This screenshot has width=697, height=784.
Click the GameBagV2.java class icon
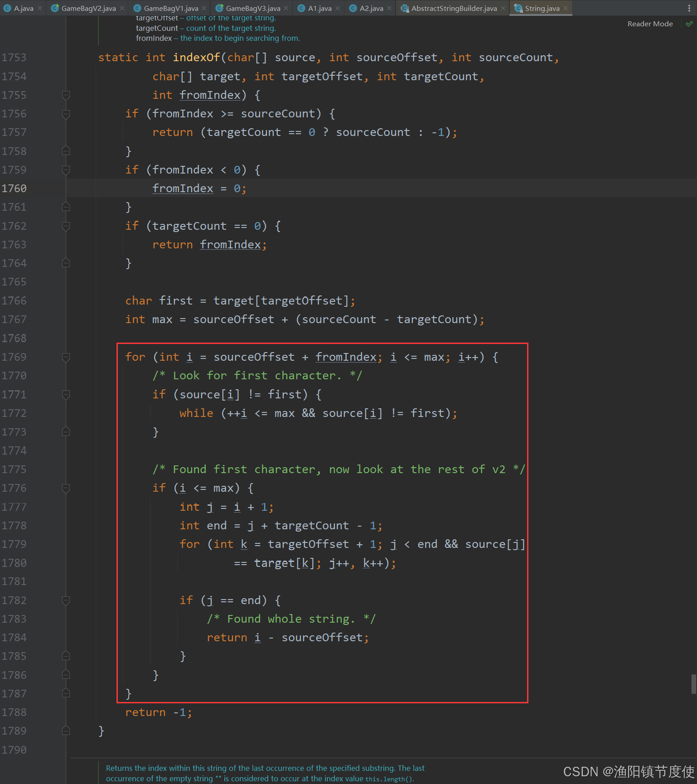pyautogui.click(x=55, y=8)
